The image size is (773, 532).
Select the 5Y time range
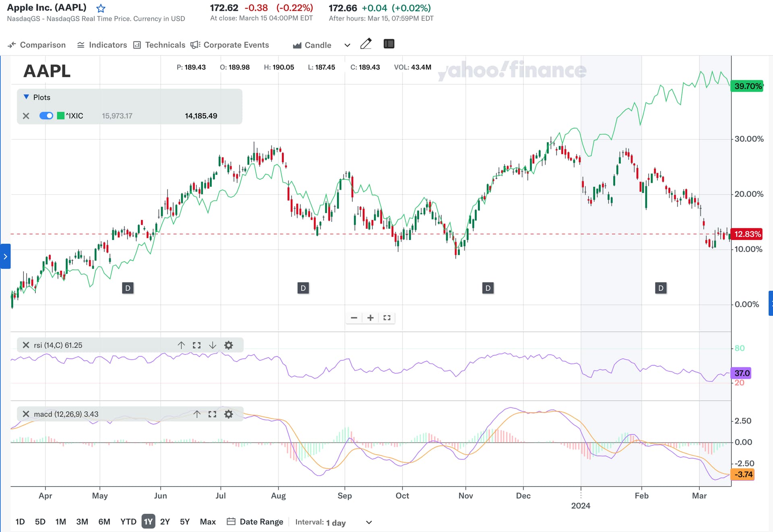point(184,522)
